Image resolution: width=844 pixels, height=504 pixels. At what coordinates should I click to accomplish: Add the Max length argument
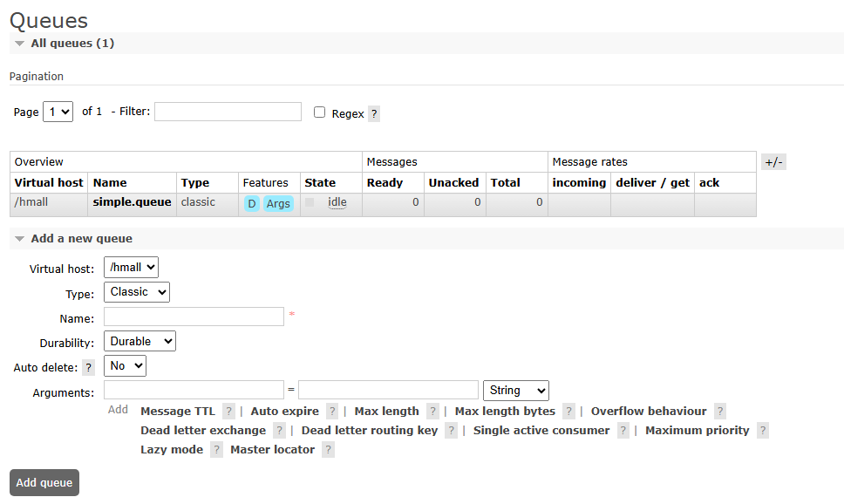coord(386,412)
